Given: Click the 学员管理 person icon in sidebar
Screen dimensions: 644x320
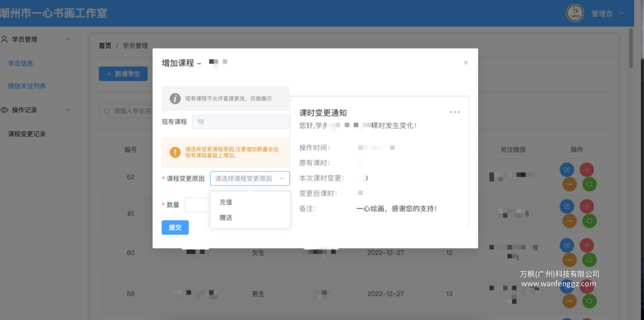Looking at the screenshot, I should pos(4,39).
